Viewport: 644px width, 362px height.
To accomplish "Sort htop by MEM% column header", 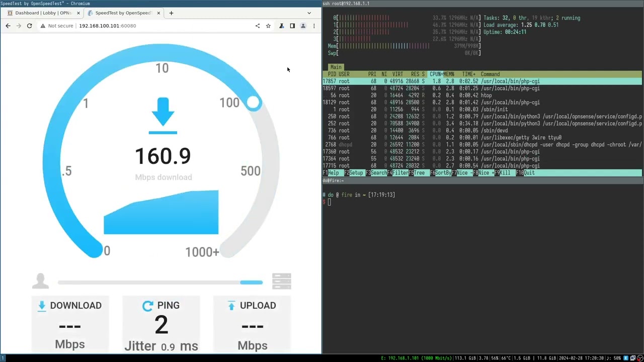I will (448, 74).
